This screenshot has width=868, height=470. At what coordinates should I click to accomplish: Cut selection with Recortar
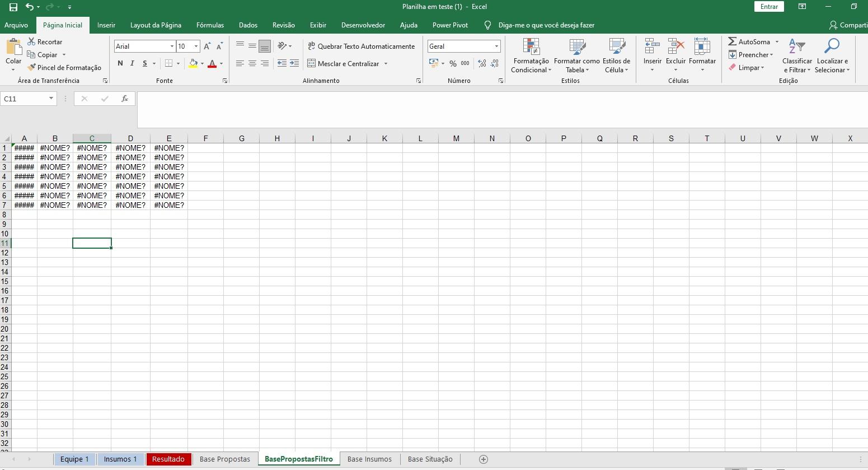tap(45, 42)
